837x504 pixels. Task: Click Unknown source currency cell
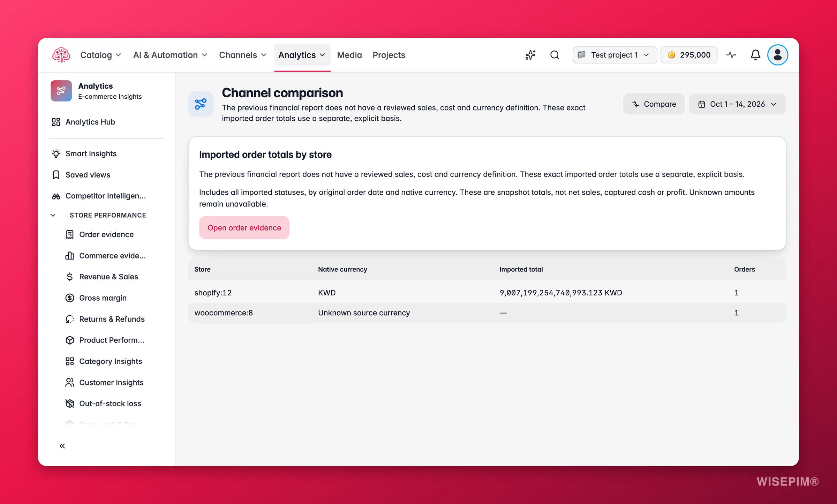(x=364, y=313)
